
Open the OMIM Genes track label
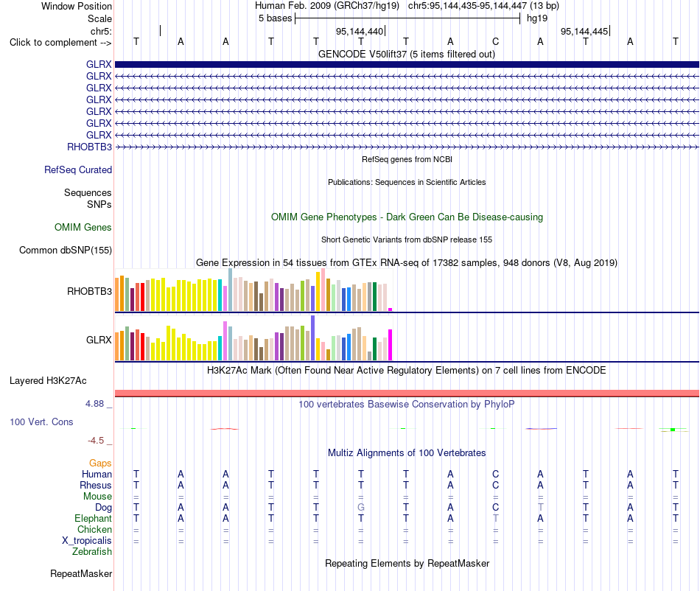click(x=83, y=227)
